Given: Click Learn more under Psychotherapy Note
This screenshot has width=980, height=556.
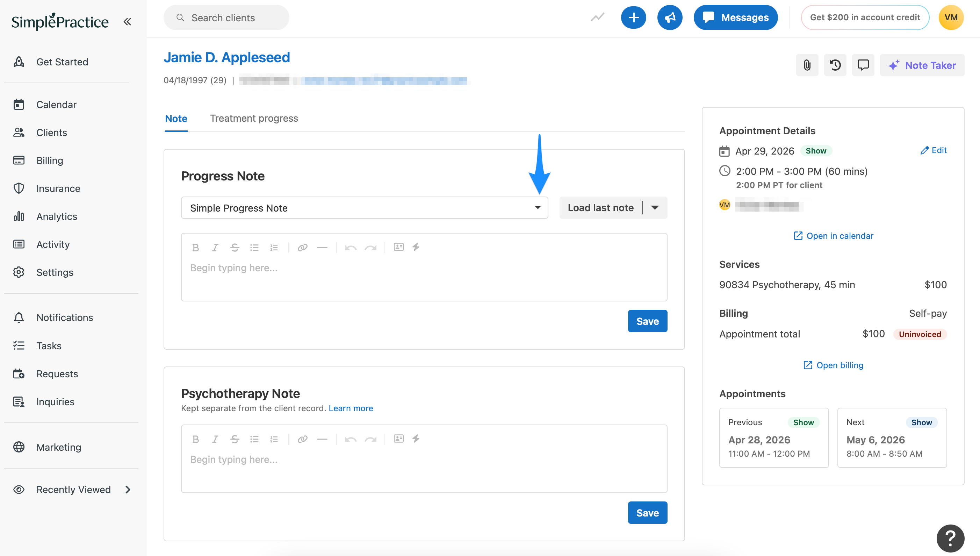Looking at the screenshot, I should point(351,408).
